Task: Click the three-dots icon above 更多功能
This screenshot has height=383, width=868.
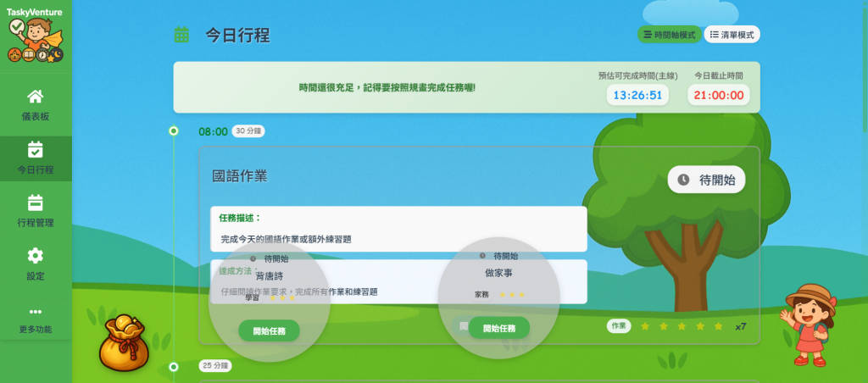Action: coord(36,312)
